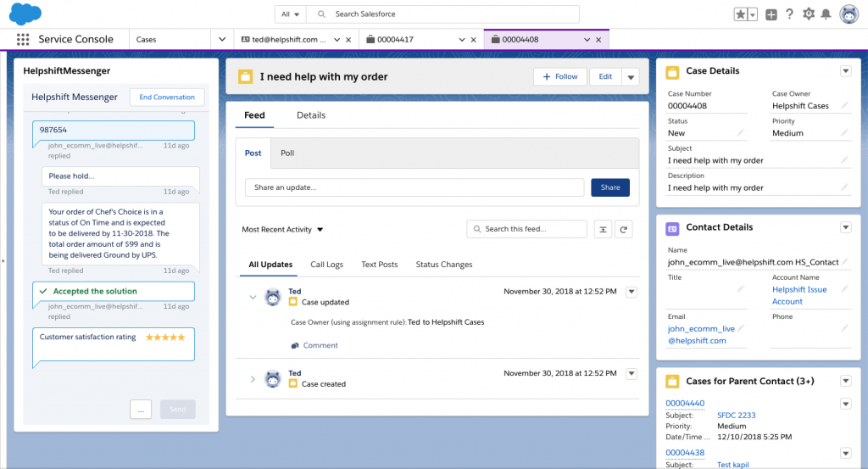Click the refresh feed icon
Image resolution: width=868 pixels, height=469 pixels.
(x=623, y=229)
